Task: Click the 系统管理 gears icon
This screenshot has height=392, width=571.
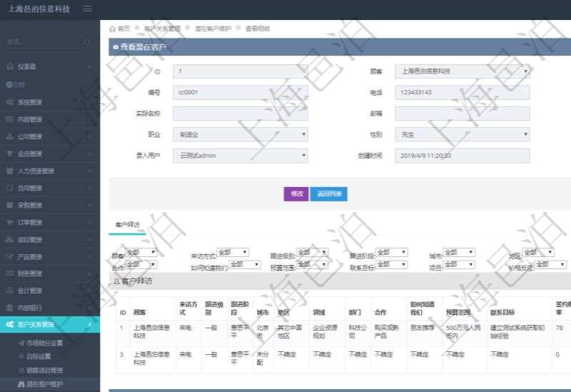Action: pos(10,102)
